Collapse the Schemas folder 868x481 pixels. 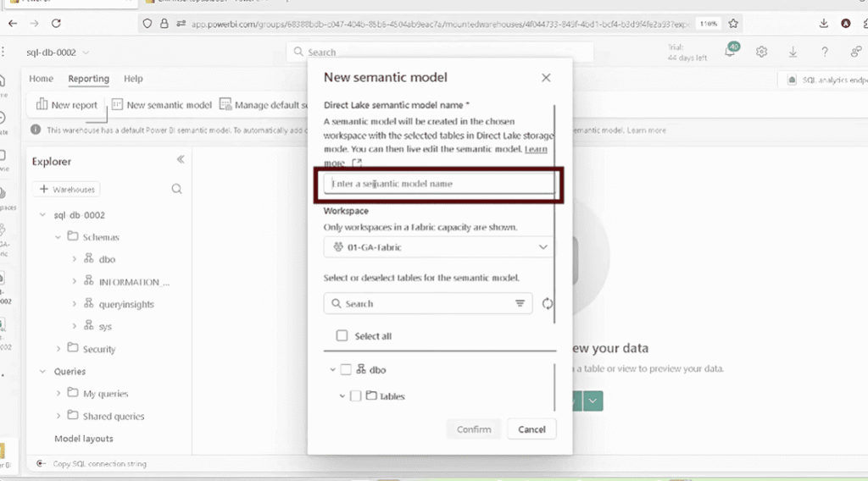click(x=58, y=236)
